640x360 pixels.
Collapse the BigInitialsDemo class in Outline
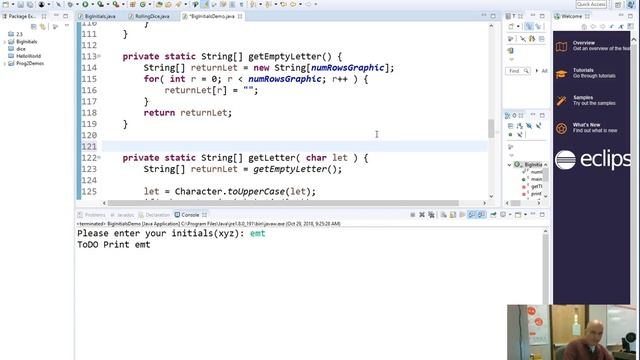pyautogui.click(x=509, y=165)
